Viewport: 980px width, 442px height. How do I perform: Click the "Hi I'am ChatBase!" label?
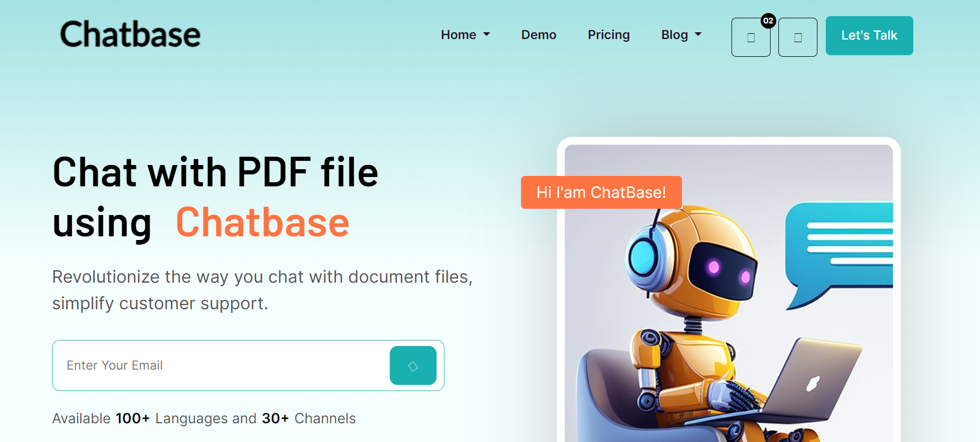click(601, 193)
